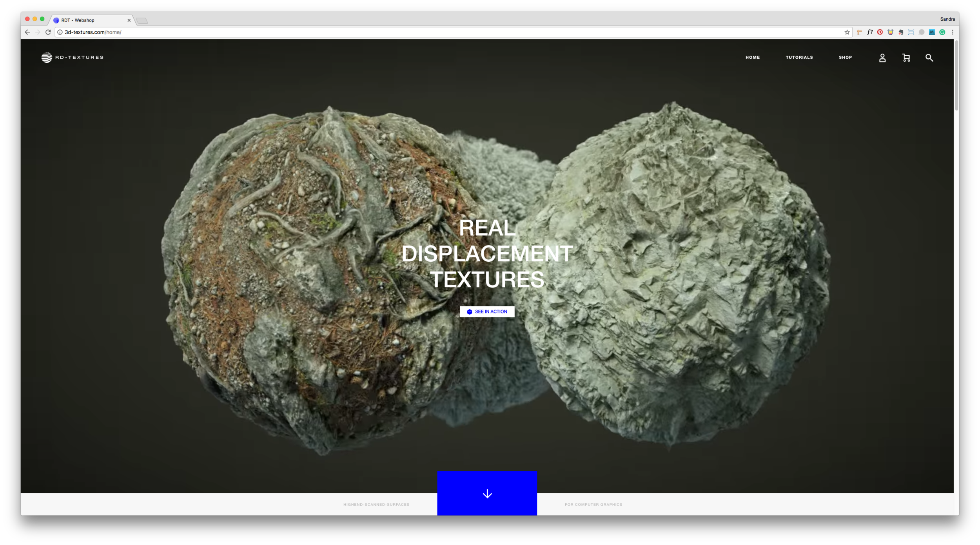Open the screenshot capture extension
980x545 pixels.
pyautogui.click(x=911, y=33)
